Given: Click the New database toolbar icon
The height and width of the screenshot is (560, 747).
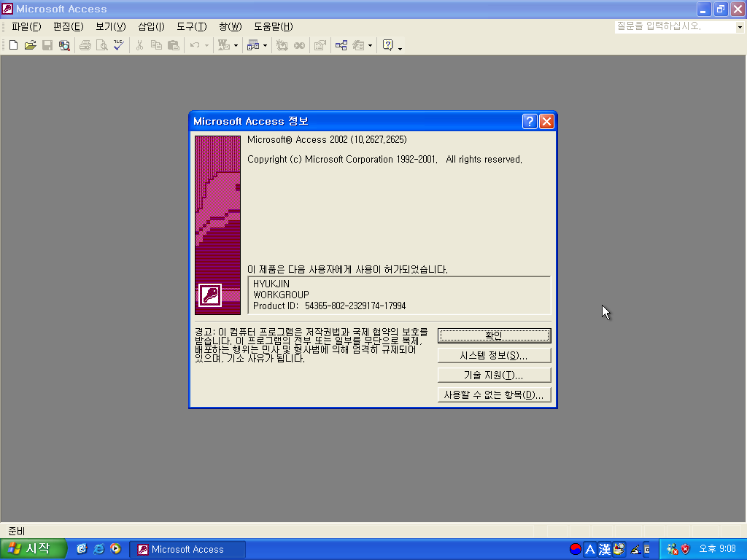Looking at the screenshot, I should point(13,45).
